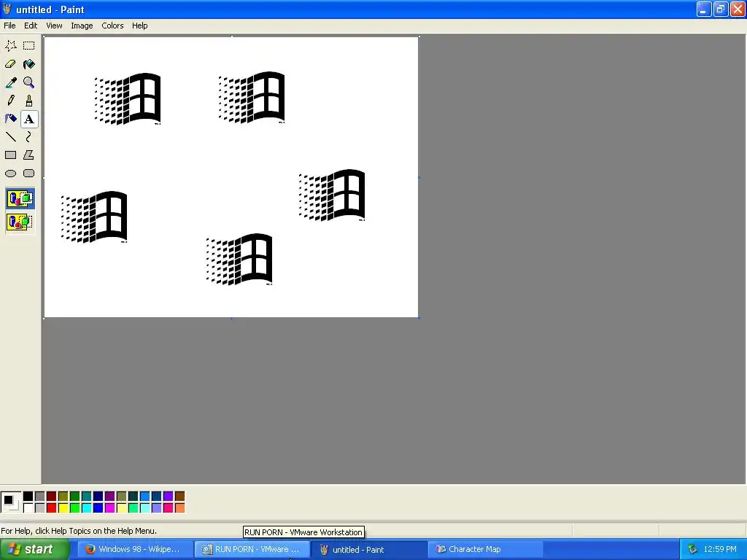Select the Free-Form Select tool
Viewport: 747px width, 560px height.
pyautogui.click(x=10, y=46)
